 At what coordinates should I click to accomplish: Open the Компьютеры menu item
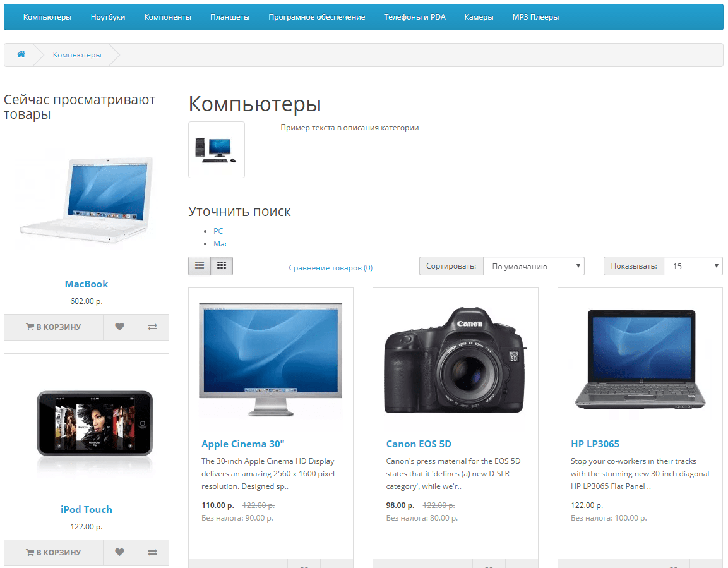pos(47,17)
